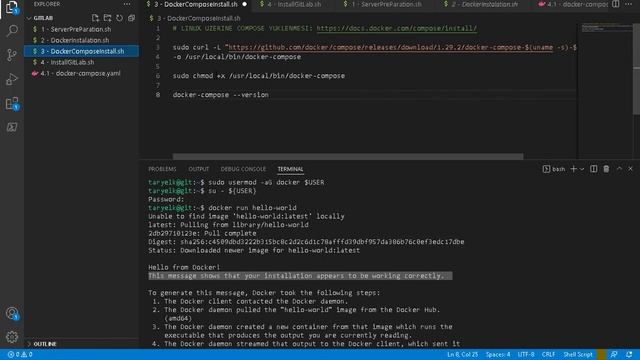Click the Hello from Docker! terminal line
Viewport: 640px width, 360px height.
184,267
